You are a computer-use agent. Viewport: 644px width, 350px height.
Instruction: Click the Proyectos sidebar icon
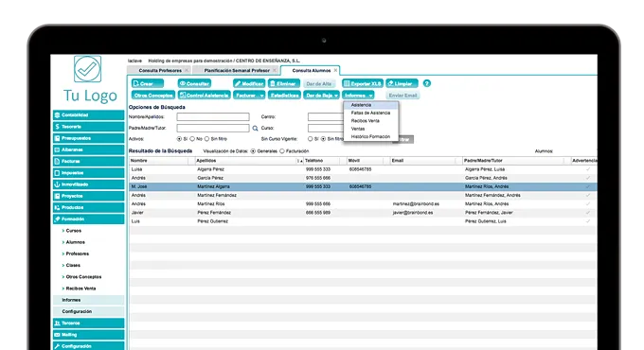[57, 196]
